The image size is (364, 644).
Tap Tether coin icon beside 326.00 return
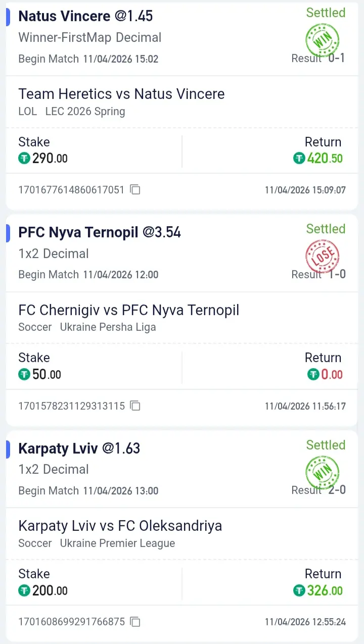299,590
